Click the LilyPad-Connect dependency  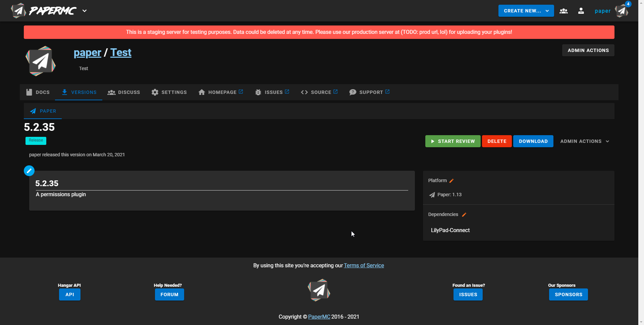click(450, 230)
